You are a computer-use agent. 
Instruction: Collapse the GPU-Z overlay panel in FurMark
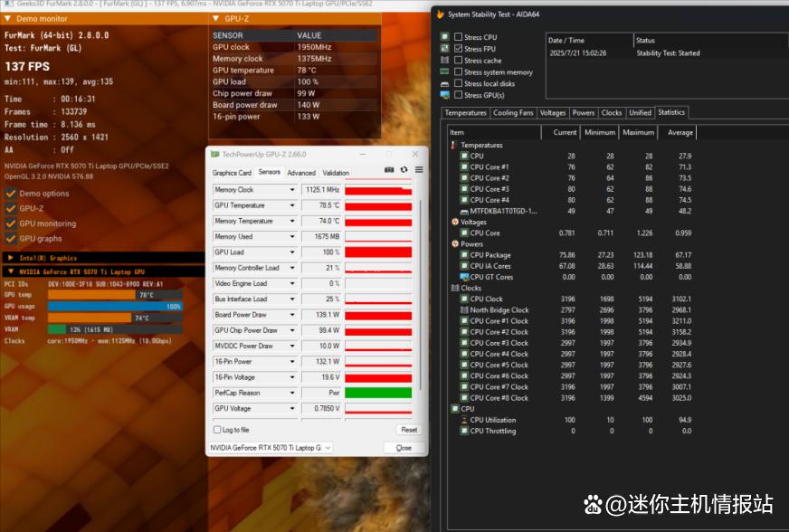tap(215, 19)
